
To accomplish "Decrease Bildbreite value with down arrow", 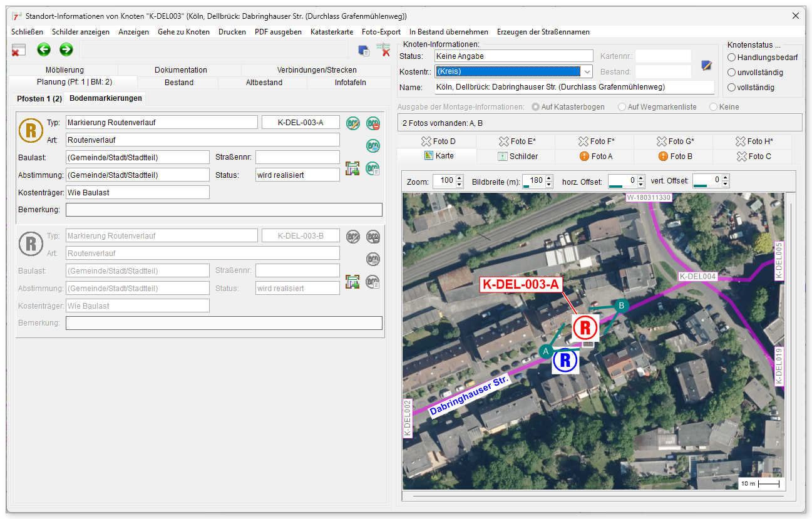I will click(x=549, y=185).
